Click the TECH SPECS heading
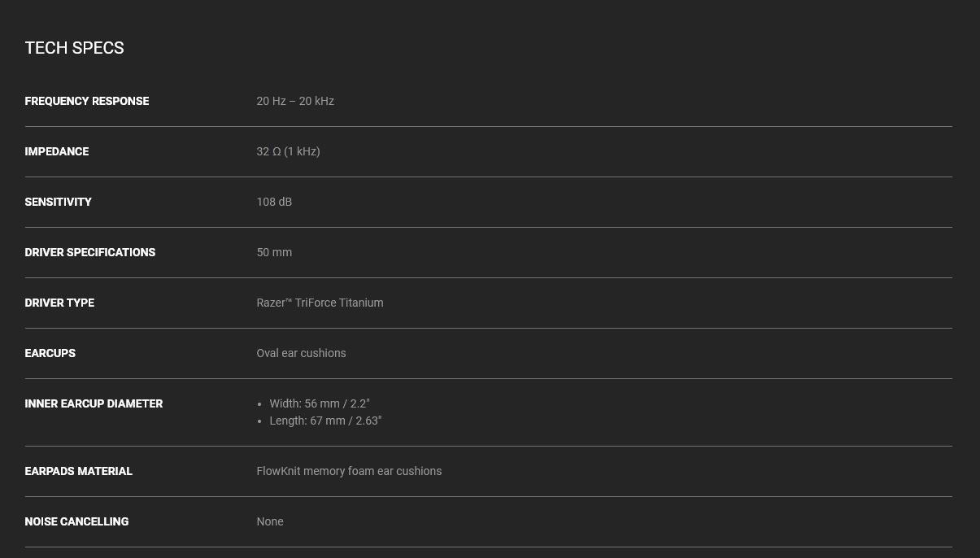980x558 pixels. point(74,48)
